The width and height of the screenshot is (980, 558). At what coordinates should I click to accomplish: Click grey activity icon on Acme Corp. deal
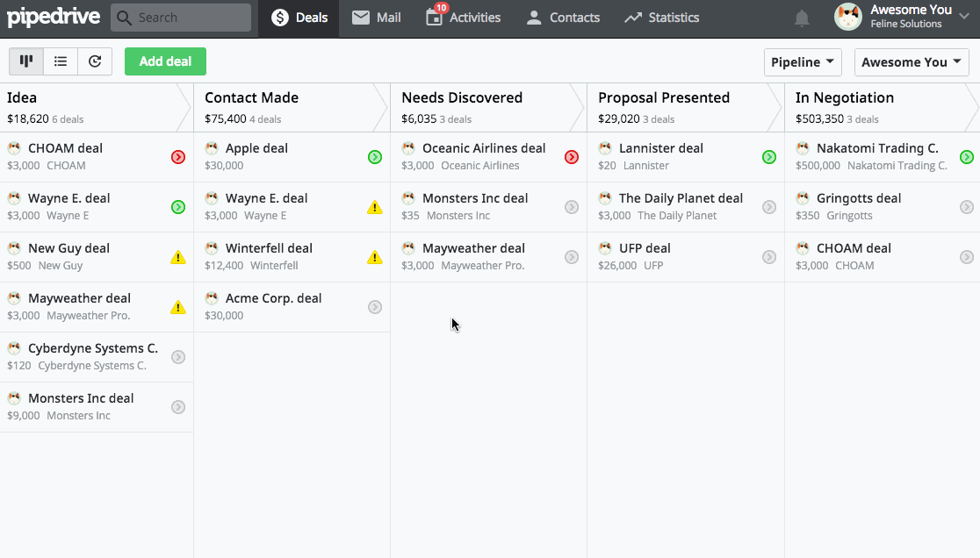375,307
